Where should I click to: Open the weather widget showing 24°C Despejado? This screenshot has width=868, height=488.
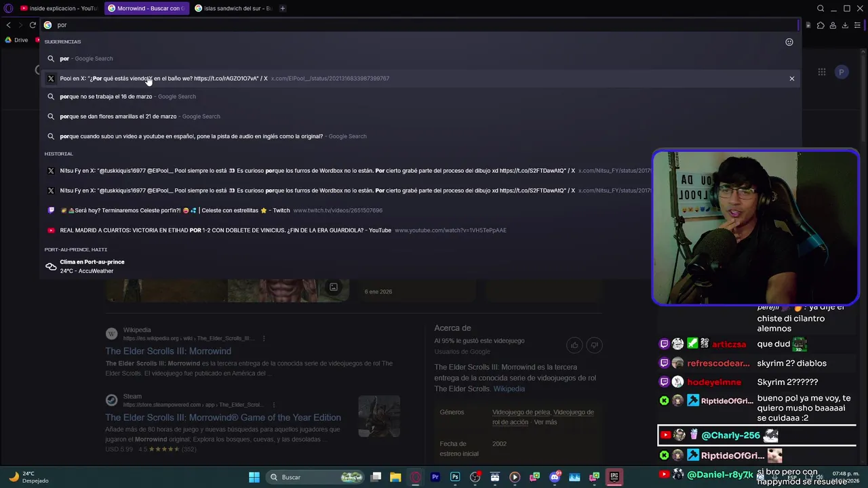tap(28, 477)
